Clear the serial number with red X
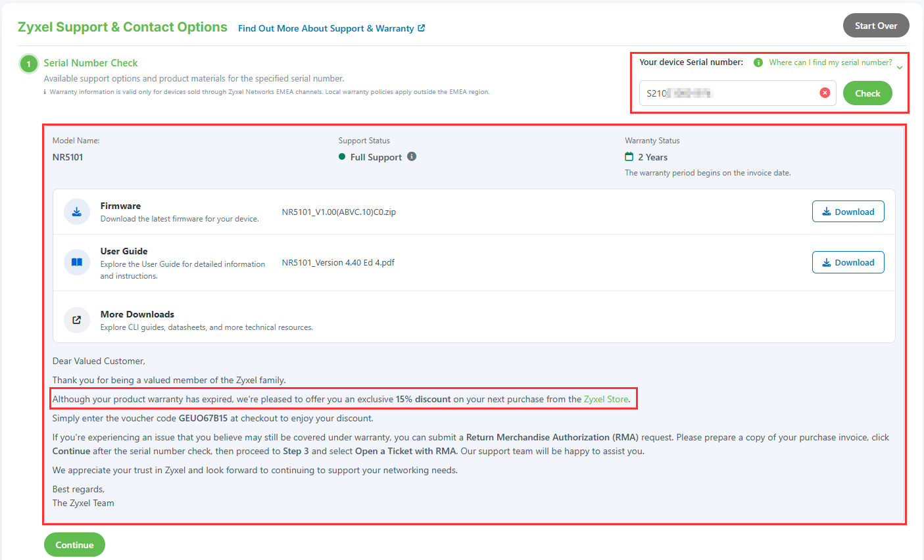The height and width of the screenshot is (560, 924). 825,93
